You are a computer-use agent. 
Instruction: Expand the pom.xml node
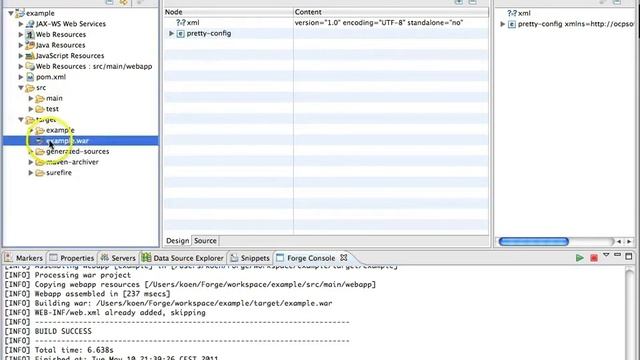pyautogui.click(x=21, y=77)
